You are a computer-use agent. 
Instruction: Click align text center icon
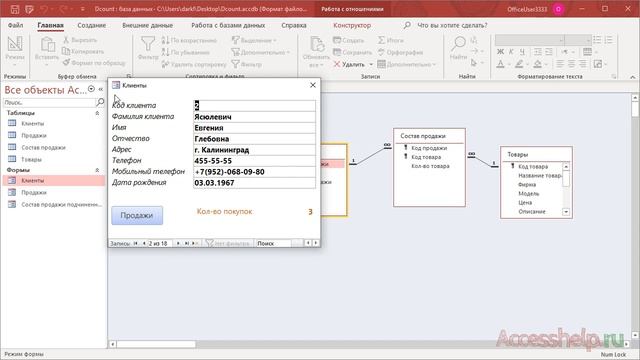(x=571, y=64)
